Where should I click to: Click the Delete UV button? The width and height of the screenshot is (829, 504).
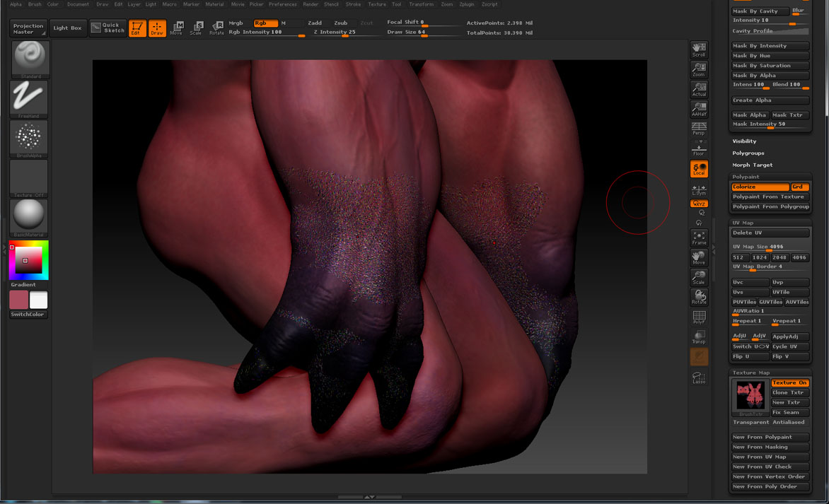coord(770,232)
